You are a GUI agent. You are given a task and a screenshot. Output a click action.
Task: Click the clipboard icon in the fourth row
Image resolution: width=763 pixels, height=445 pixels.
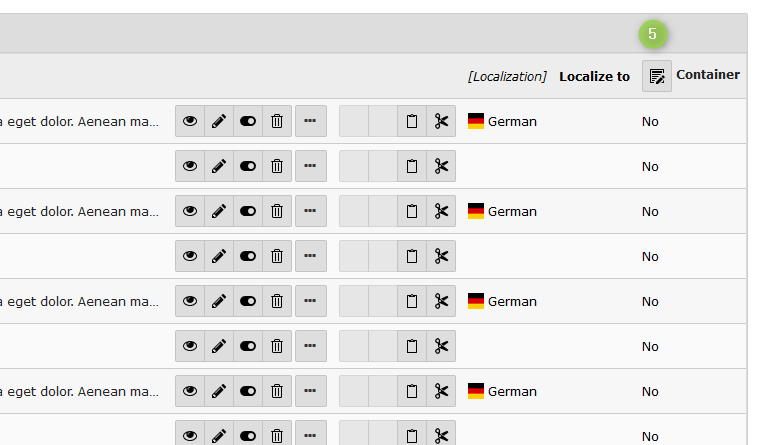tap(411, 256)
